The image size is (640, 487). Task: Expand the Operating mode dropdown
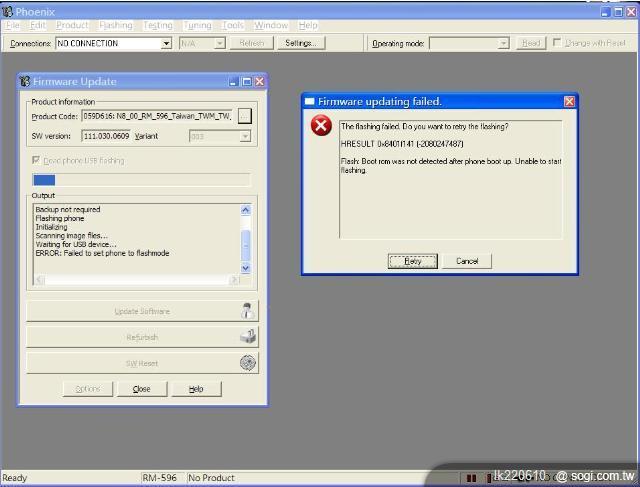coord(504,43)
